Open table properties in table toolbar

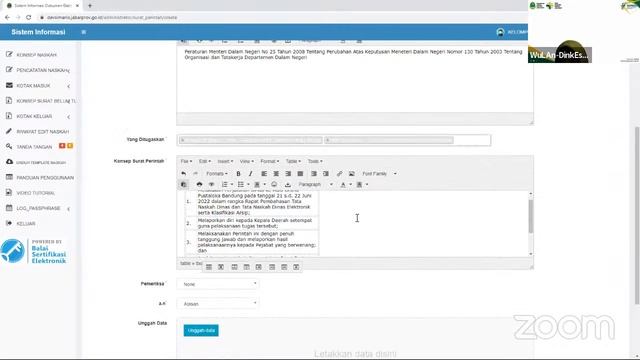(x=209, y=267)
